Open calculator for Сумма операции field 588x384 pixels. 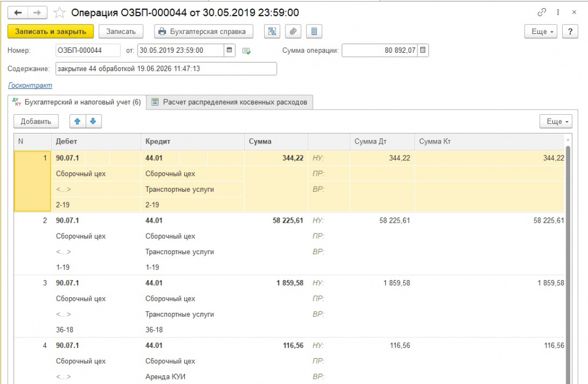click(x=423, y=50)
